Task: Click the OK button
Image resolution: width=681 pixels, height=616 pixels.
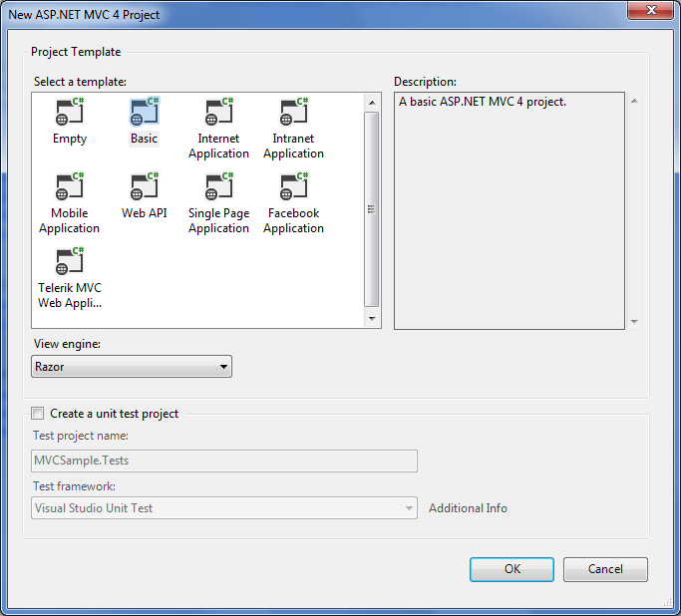Action: 511,569
